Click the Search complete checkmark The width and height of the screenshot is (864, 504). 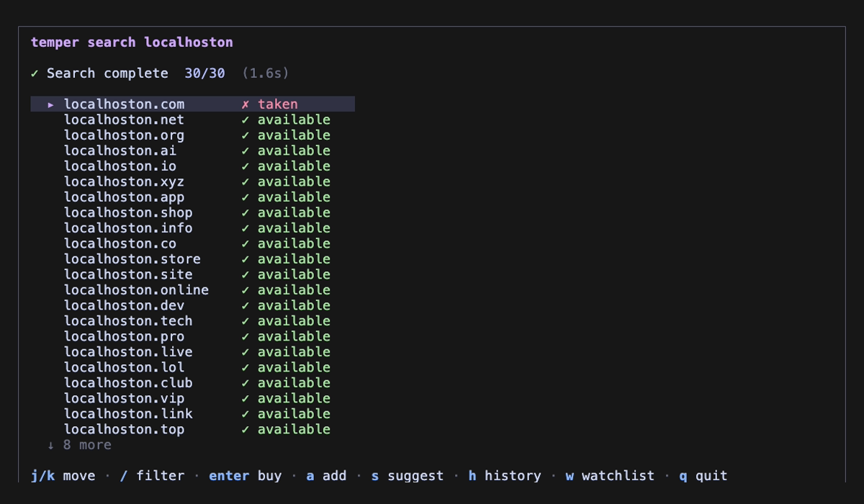coord(35,73)
